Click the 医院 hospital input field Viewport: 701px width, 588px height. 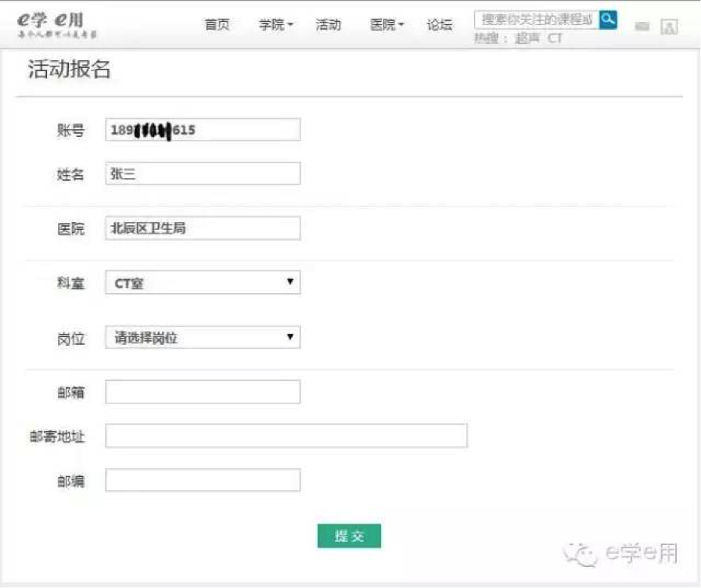(203, 228)
